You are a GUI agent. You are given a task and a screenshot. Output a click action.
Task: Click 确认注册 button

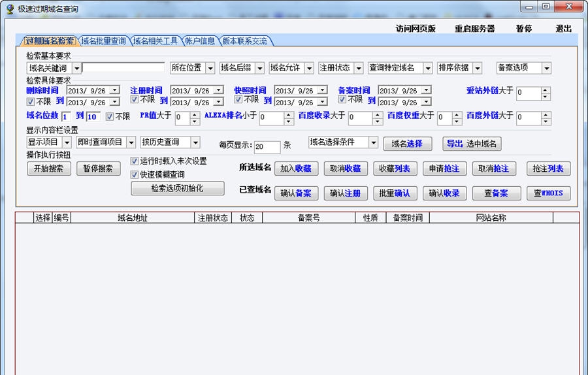pyautogui.click(x=346, y=193)
